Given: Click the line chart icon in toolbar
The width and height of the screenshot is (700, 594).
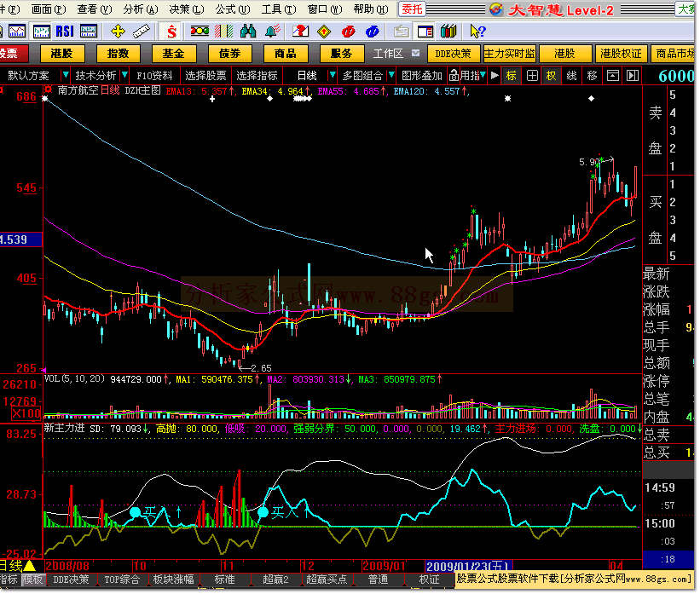Looking at the screenshot, I should click(17, 32).
